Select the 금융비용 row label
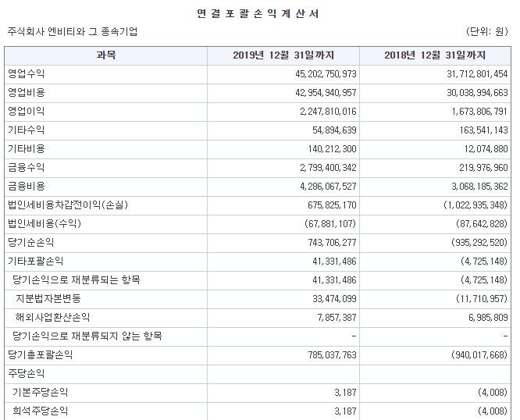 point(27,186)
